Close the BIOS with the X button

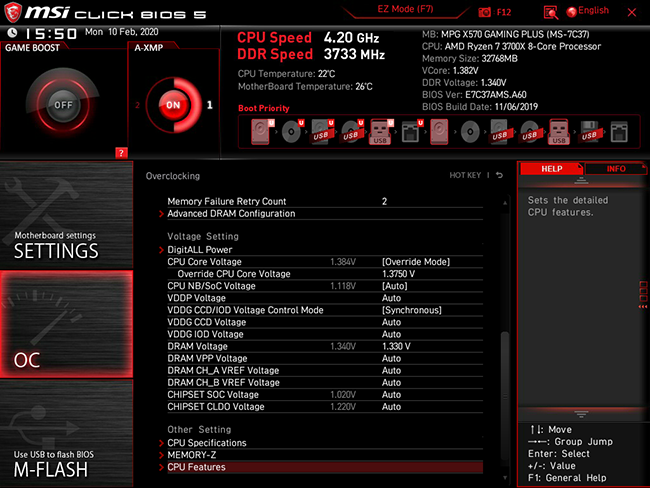[632, 12]
